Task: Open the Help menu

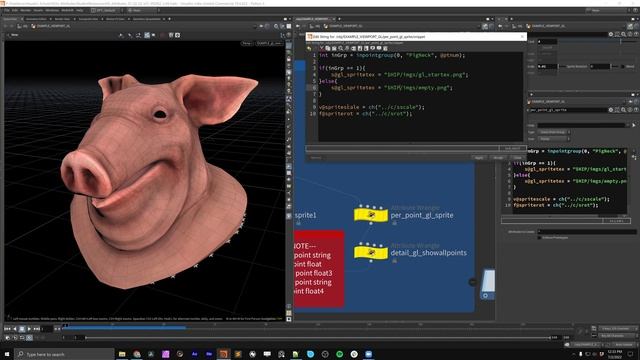Action: [80, 10]
